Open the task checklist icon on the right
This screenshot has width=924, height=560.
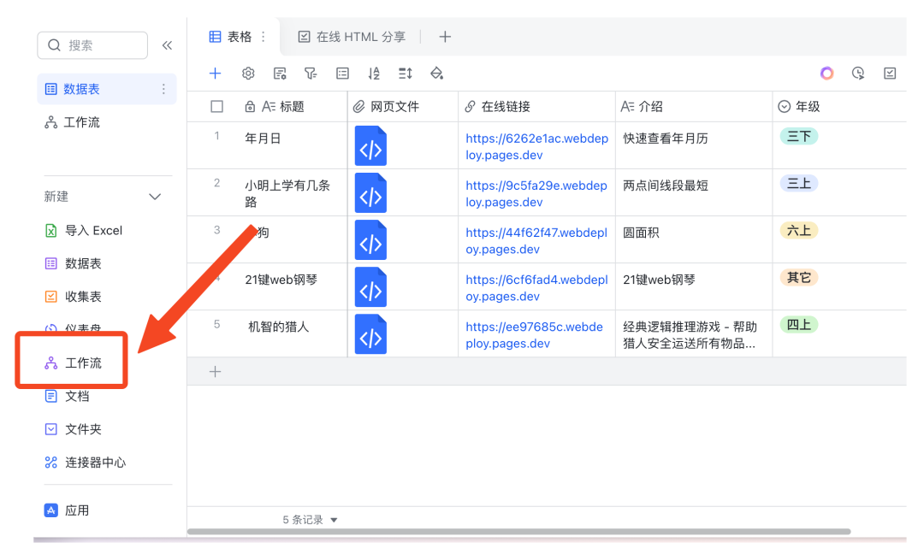pyautogui.click(x=890, y=74)
